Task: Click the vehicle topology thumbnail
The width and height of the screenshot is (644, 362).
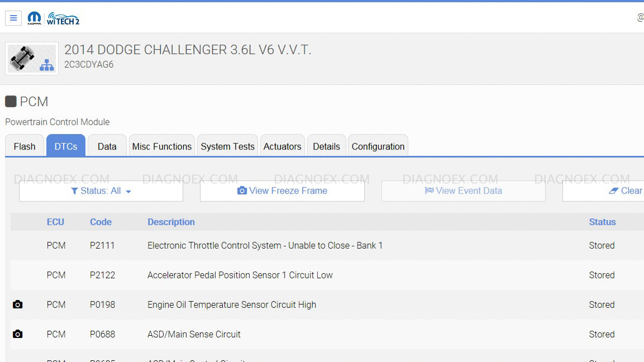Action: [32, 59]
